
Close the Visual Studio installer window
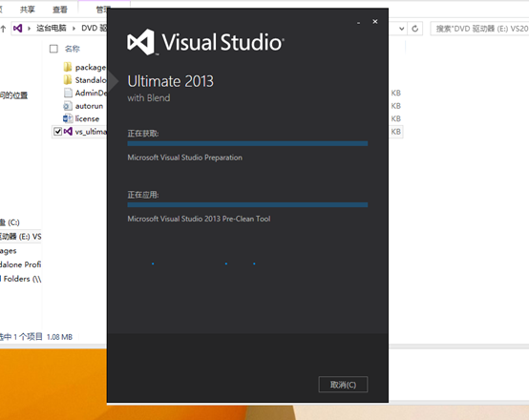[x=375, y=22]
